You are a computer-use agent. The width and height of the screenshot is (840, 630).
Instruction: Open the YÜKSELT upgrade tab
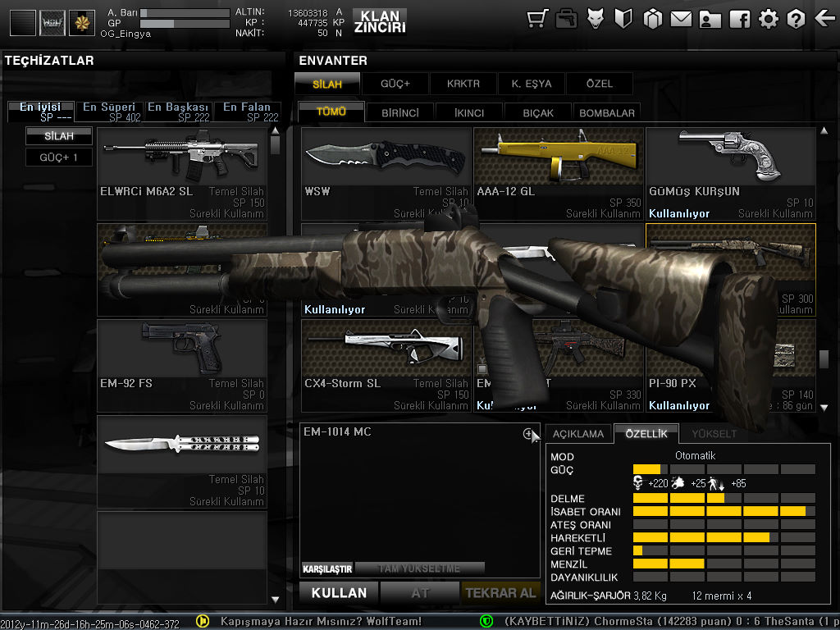coord(714,434)
